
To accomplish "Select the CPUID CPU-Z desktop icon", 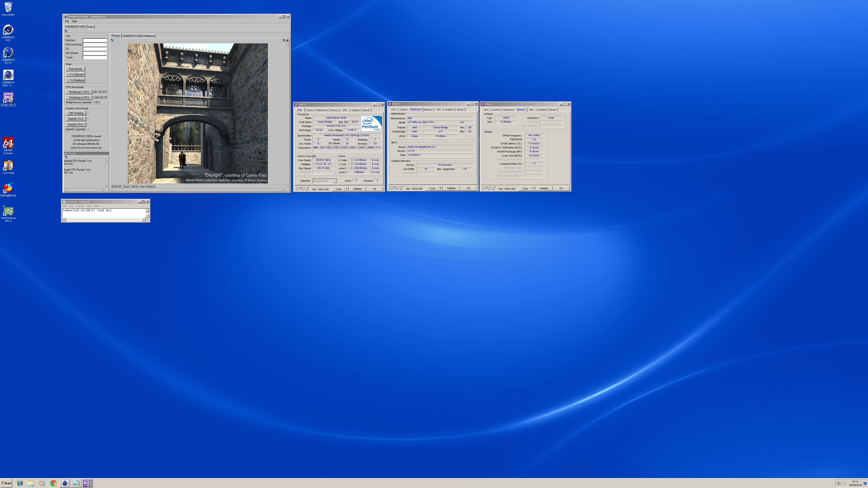I will (x=8, y=99).
